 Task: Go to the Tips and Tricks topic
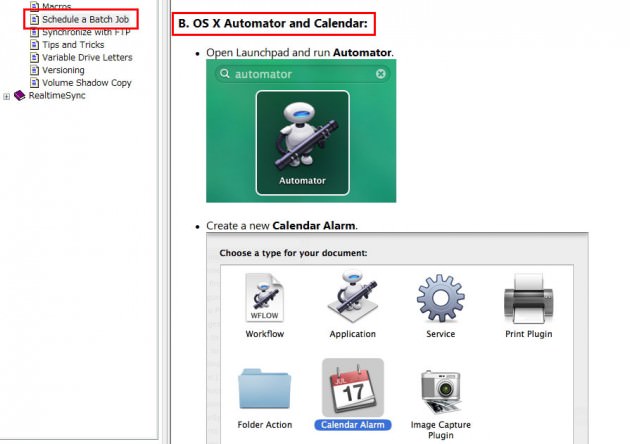click(75, 45)
